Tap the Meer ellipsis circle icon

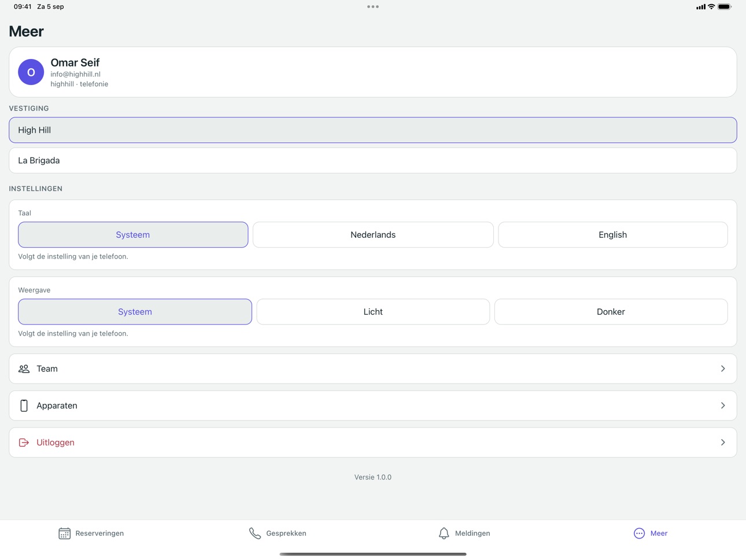click(639, 533)
